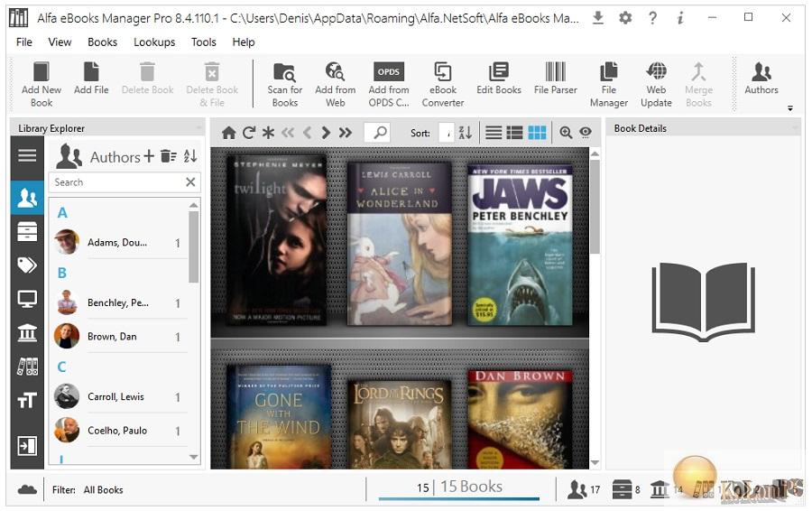Viewport: 812px width, 511px height.
Task: Open the File Parser
Action: 555,79
